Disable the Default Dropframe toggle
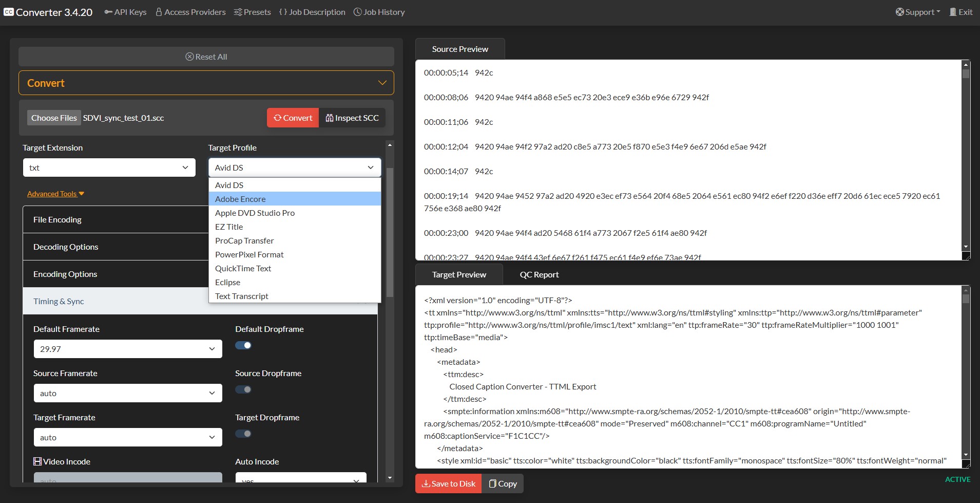Image resolution: width=980 pixels, height=503 pixels. tap(243, 345)
